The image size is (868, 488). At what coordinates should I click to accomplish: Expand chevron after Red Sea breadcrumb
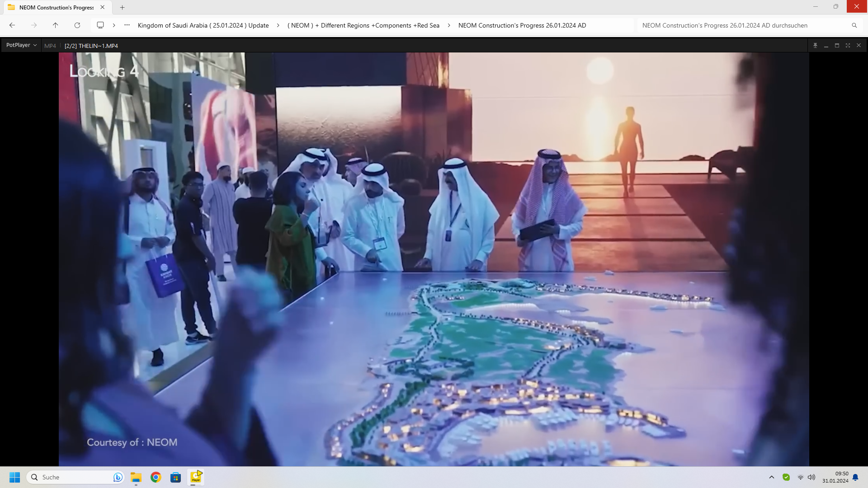[449, 25]
